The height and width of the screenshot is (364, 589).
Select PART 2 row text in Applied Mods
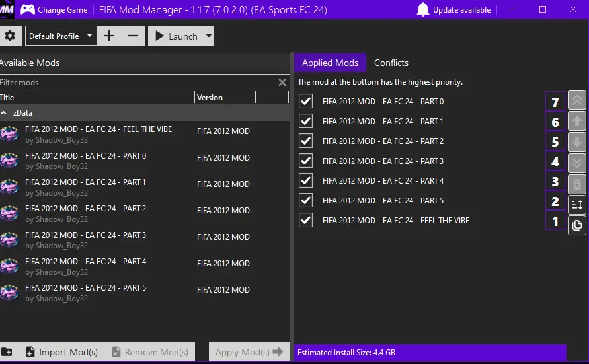click(383, 141)
